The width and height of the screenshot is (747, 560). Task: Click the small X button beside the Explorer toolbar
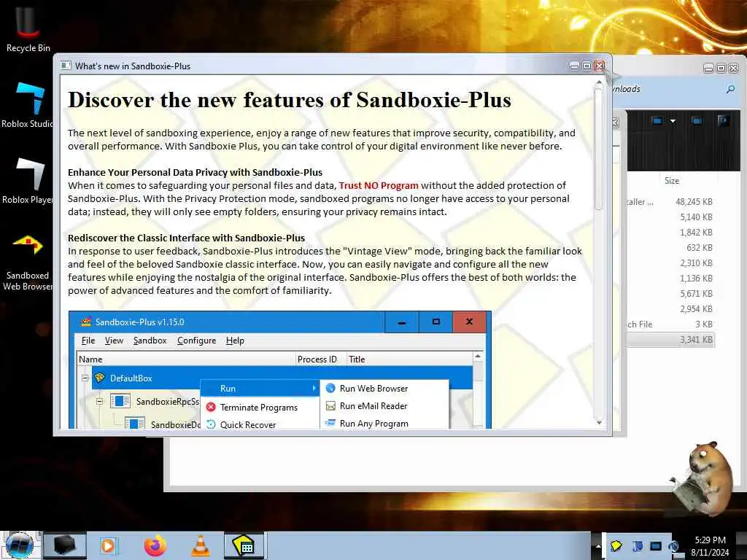click(x=616, y=122)
